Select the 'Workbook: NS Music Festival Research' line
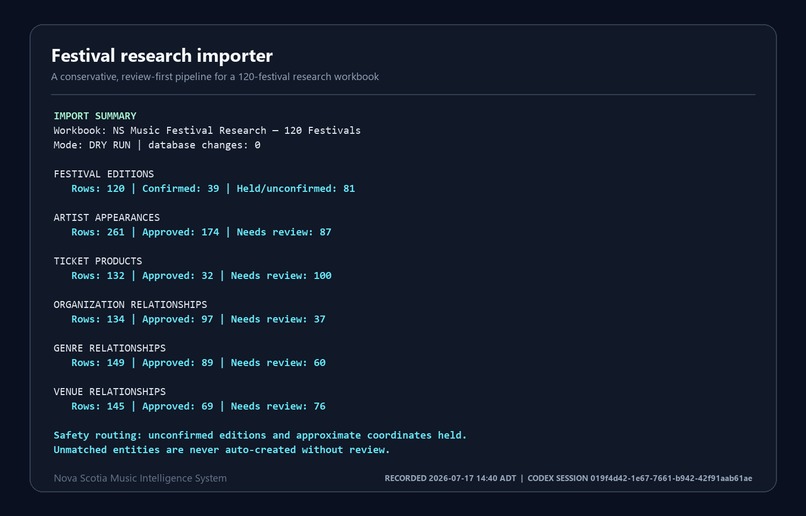The height and width of the screenshot is (516, 806). 207,130
